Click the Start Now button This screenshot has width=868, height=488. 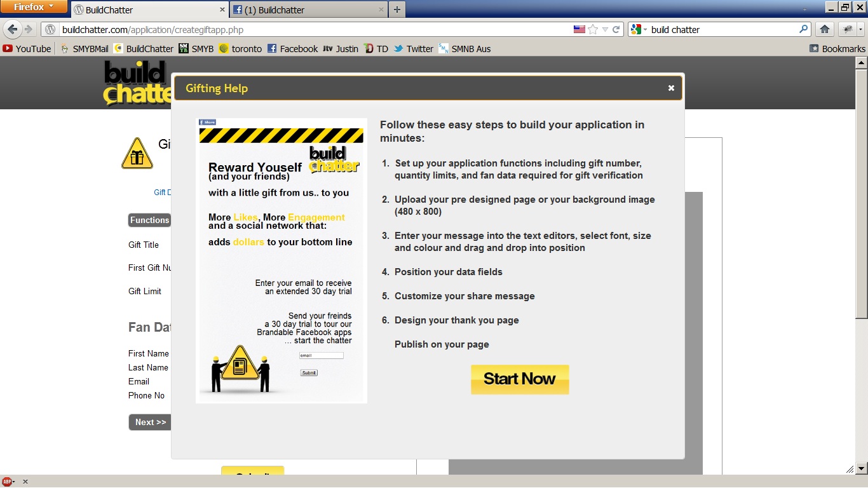coord(520,379)
